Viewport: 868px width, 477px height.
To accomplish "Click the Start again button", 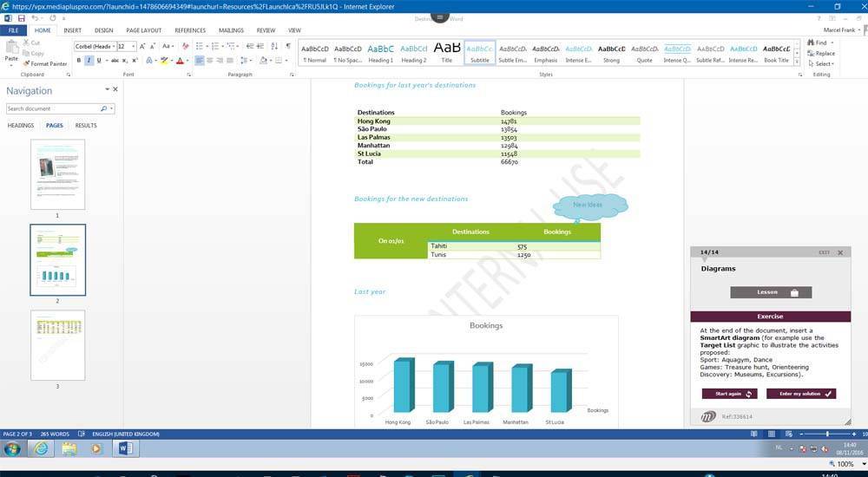I will tap(729, 394).
